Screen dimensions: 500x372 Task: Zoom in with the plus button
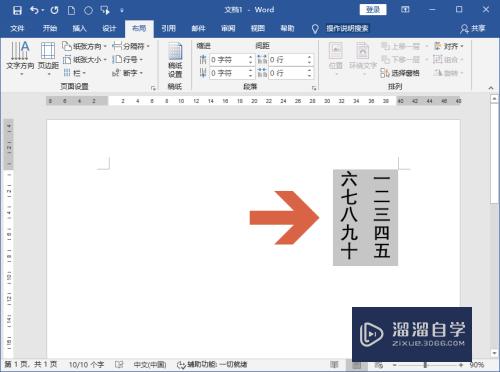461,365
